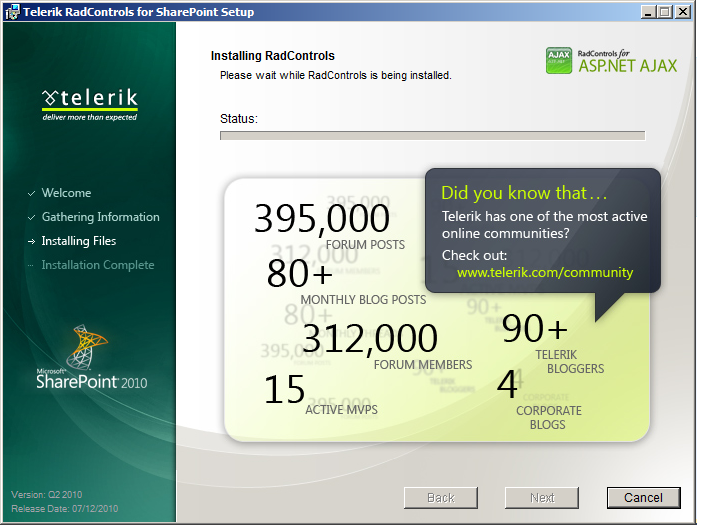Click the 'Status:' label
Viewport: 701px width, 529px height.
pos(239,119)
